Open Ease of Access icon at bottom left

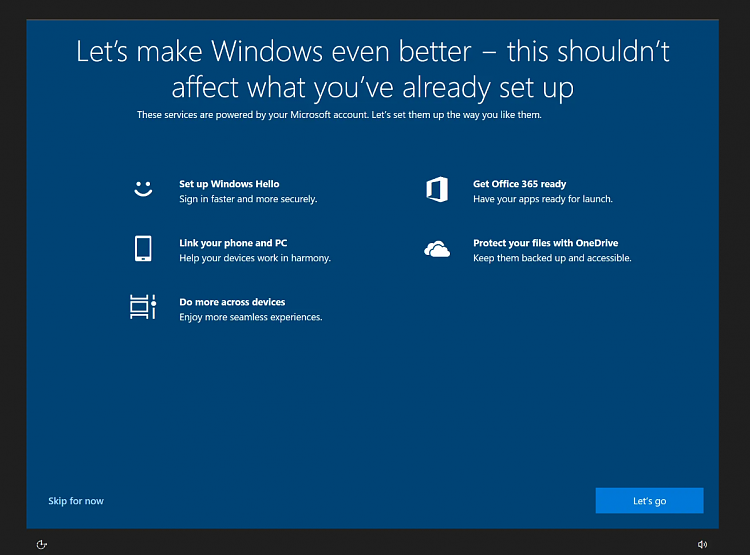coord(42,544)
